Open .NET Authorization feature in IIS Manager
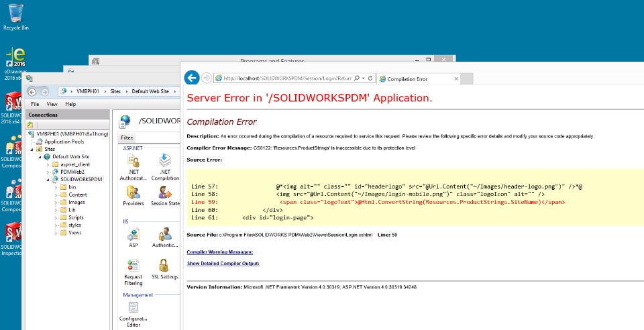644x330 pixels. 133,167
